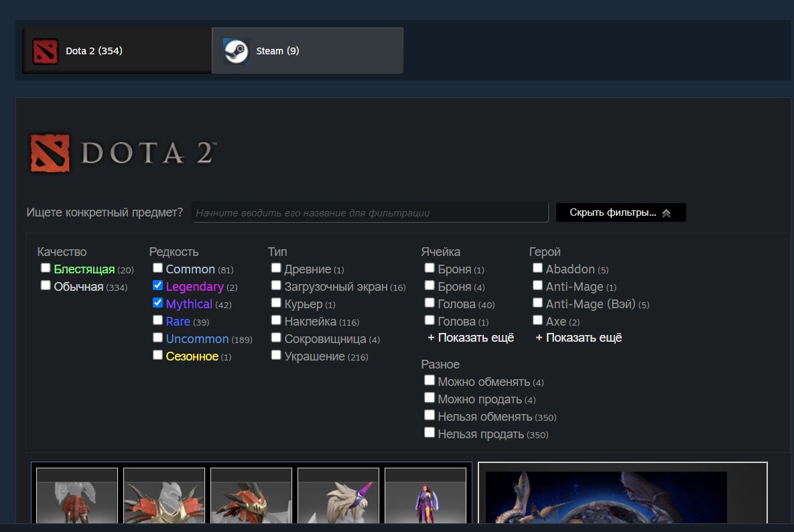Select the purple-clad female character item
The image size is (794, 532).
click(425, 496)
